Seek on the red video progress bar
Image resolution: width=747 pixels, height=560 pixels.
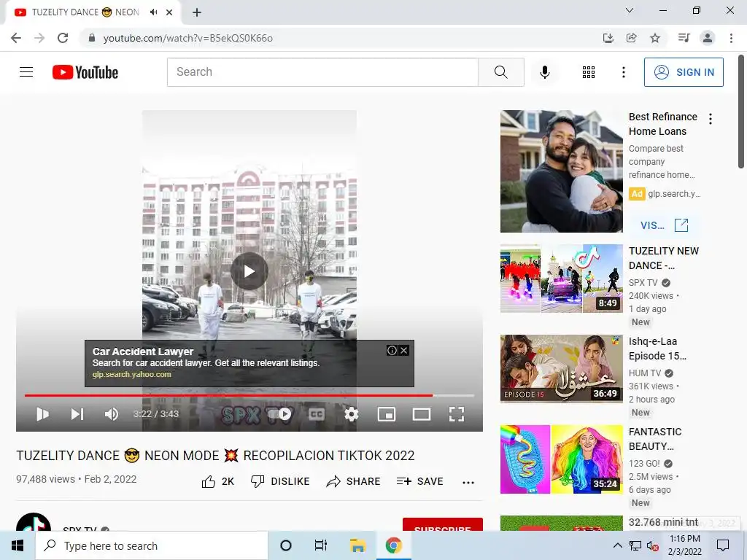[249, 395]
